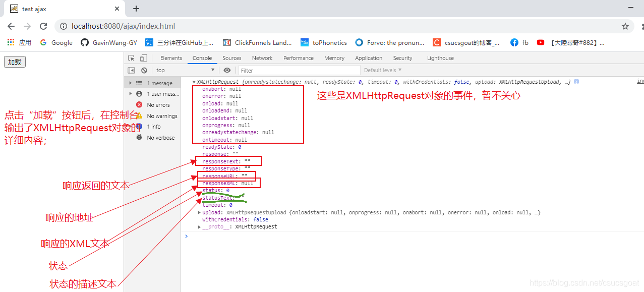Image resolution: width=644 pixels, height=292 pixels.
Task: Hide the console sidebar icon
Action: click(x=132, y=70)
